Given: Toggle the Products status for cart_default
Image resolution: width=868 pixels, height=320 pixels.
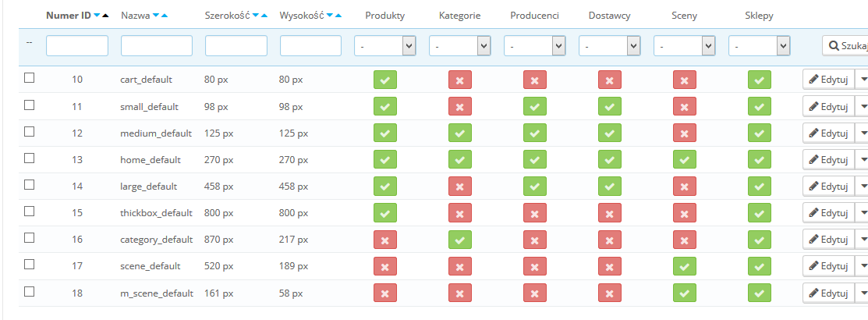Looking at the screenshot, I should tap(385, 80).
